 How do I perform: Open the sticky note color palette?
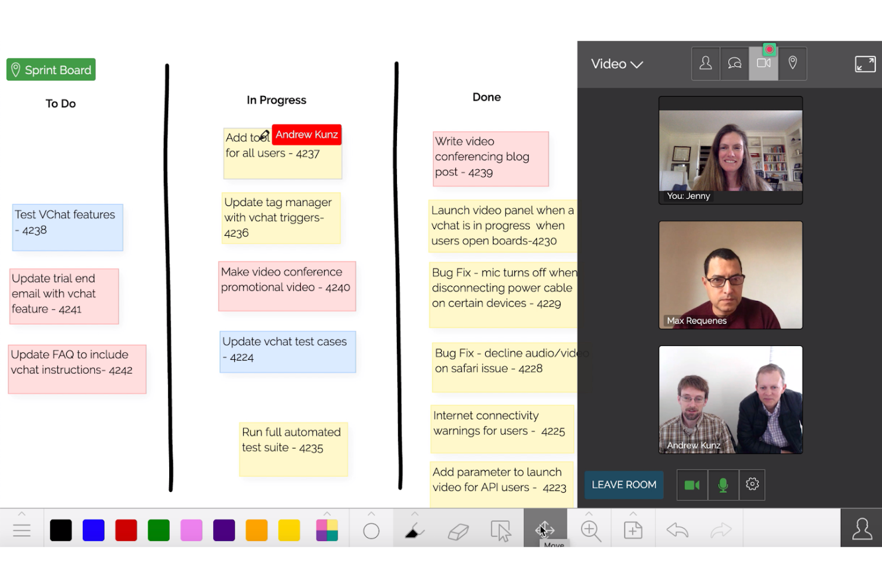[x=327, y=530]
